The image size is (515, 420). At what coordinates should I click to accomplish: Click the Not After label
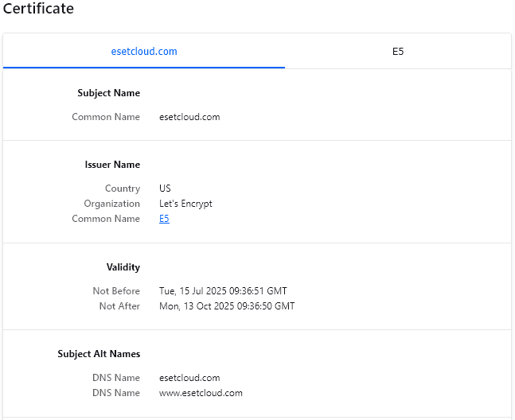(119, 306)
